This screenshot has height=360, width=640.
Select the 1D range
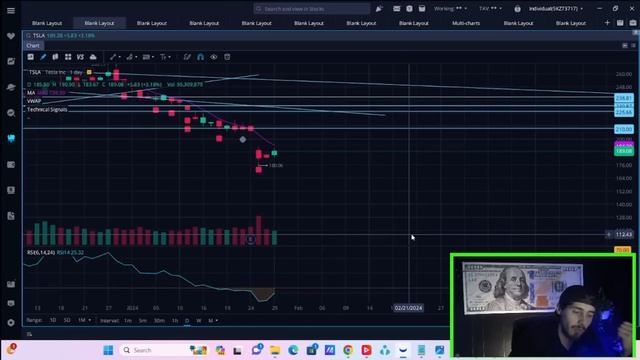(53, 320)
